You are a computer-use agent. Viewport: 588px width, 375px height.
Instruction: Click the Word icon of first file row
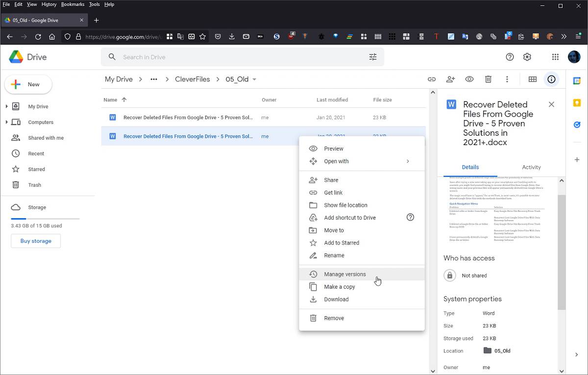click(112, 118)
